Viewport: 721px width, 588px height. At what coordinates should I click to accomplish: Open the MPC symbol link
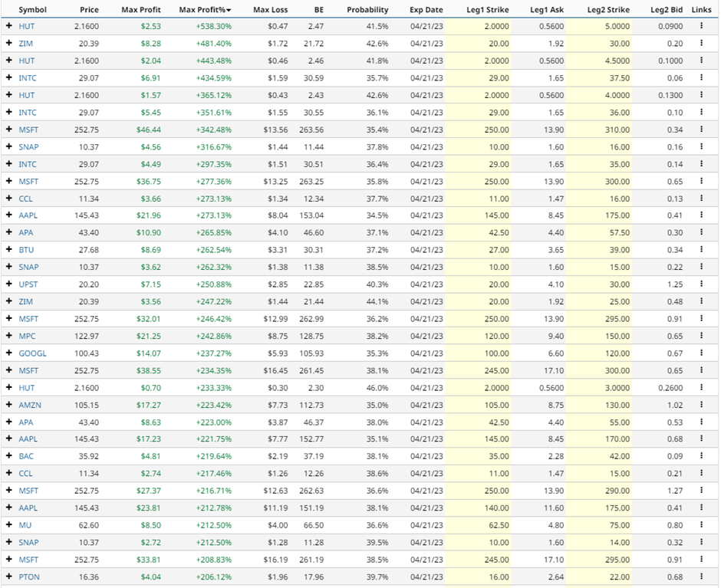point(27,336)
